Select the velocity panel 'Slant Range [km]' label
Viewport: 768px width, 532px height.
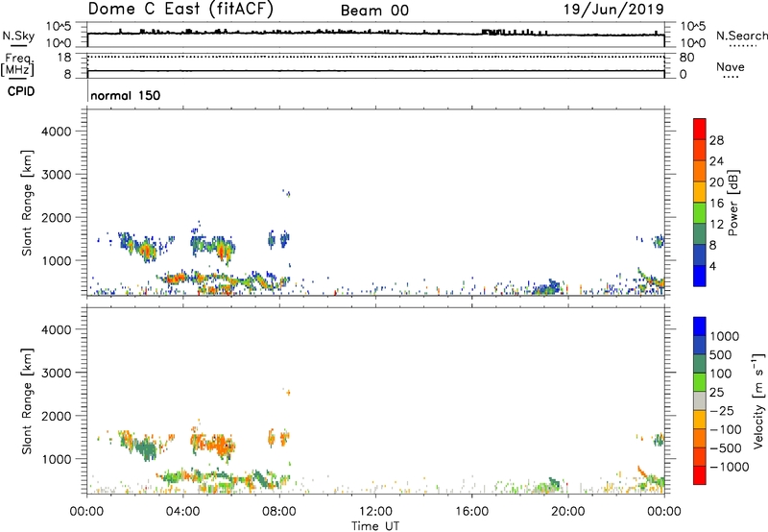tap(27, 401)
